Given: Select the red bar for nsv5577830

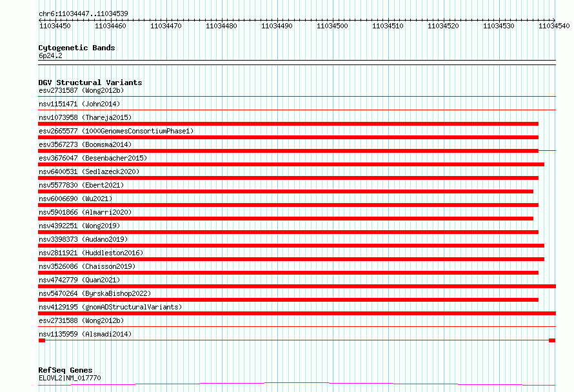Looking at the screenshot, I should [x=286, y=191].
